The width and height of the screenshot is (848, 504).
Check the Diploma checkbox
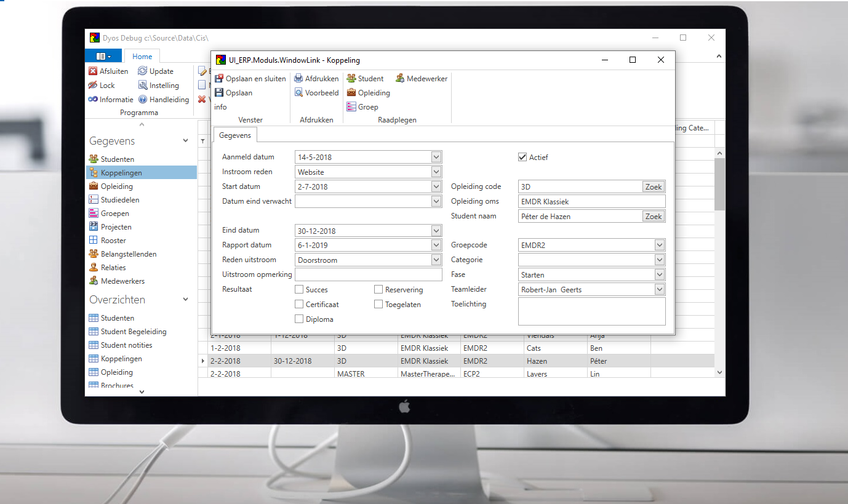point(299,319)
